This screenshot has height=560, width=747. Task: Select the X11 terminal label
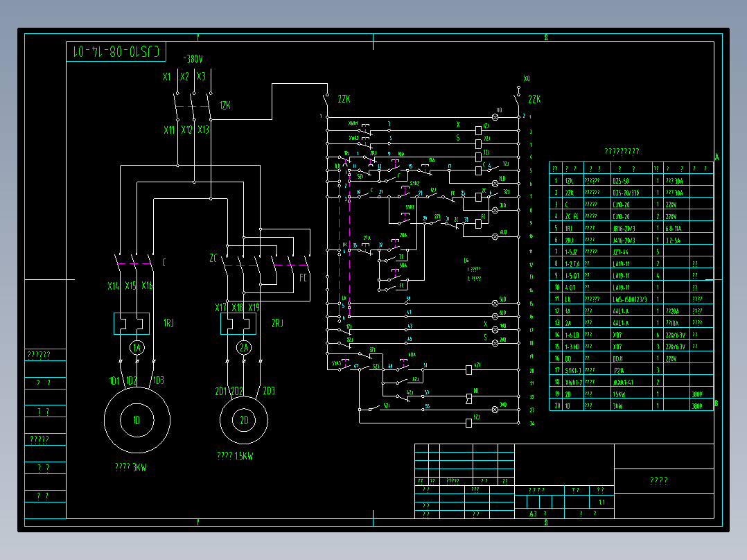coord(169,130)
